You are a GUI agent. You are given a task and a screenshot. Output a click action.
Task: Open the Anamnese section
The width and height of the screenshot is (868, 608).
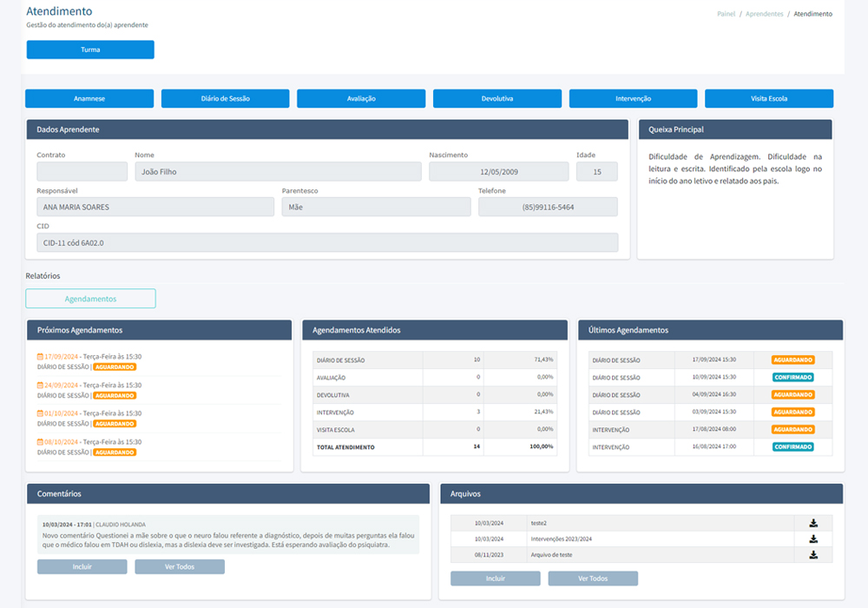tap(89, 98)
